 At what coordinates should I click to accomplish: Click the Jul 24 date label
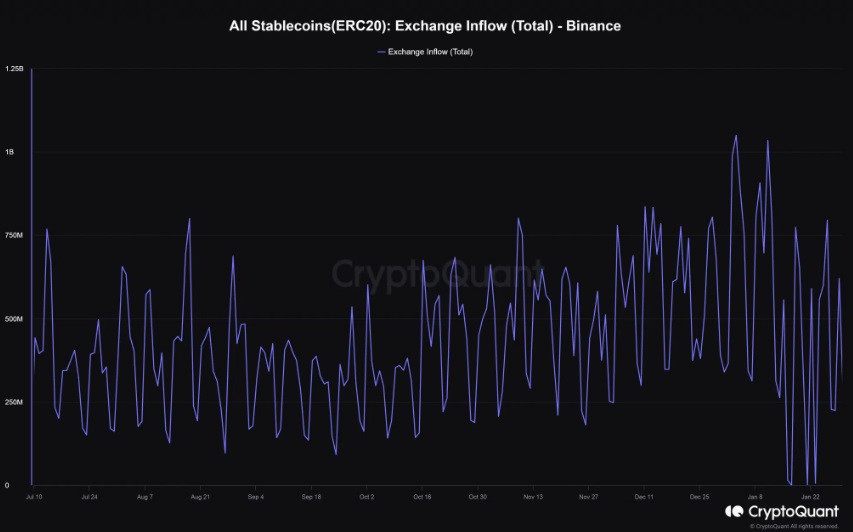pyautogui.click(x=89, y=497)
